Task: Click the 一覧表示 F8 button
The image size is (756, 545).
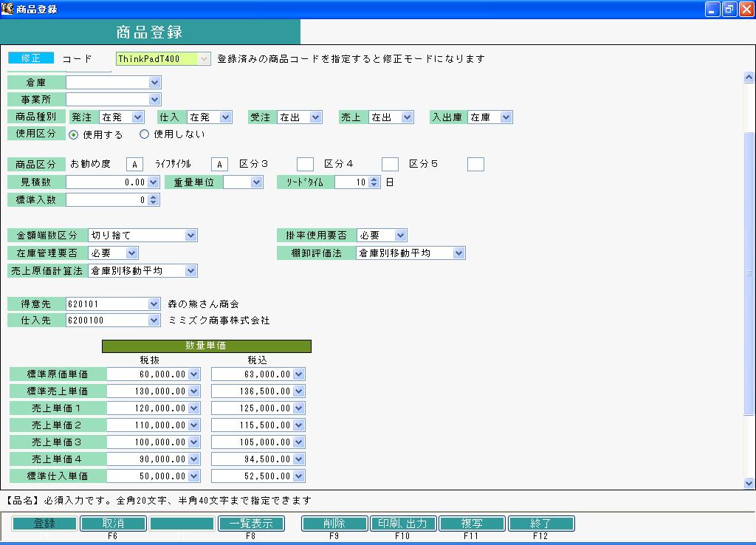Action: coord(251,524)
